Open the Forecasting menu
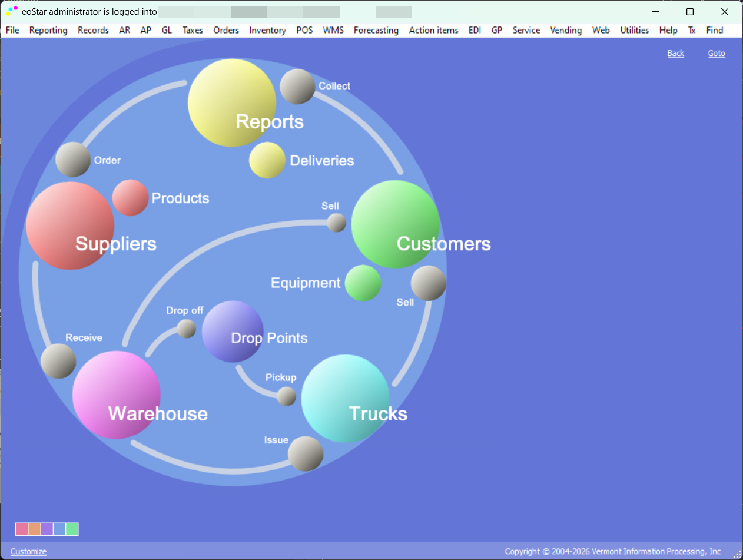 [x=376, y=30]
